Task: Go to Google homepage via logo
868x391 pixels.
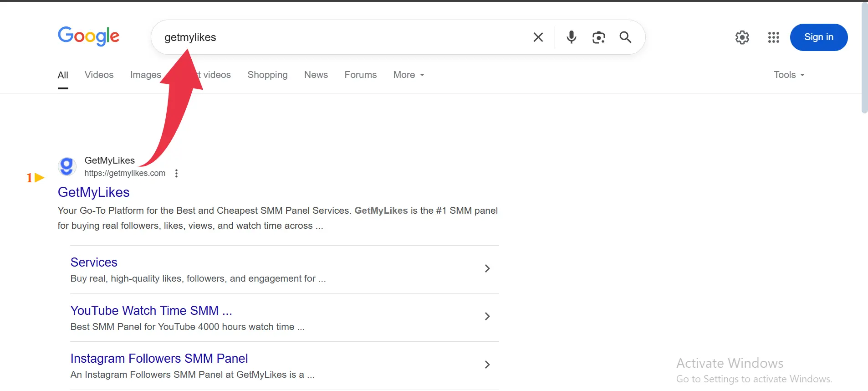Action: pyautogui.click(x=88, y=36)
